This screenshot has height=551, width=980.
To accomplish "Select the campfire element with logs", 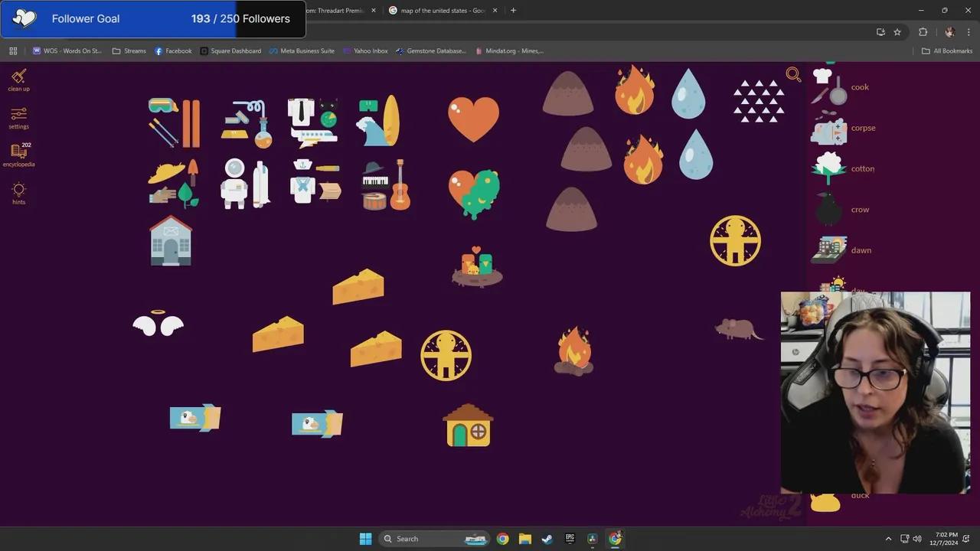I will (x=573, y=351).
